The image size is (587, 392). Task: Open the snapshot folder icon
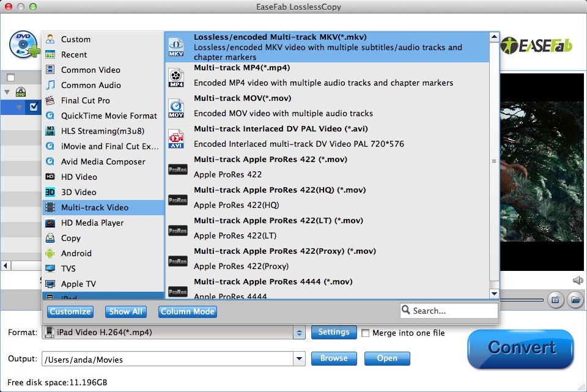click(575, 300)
